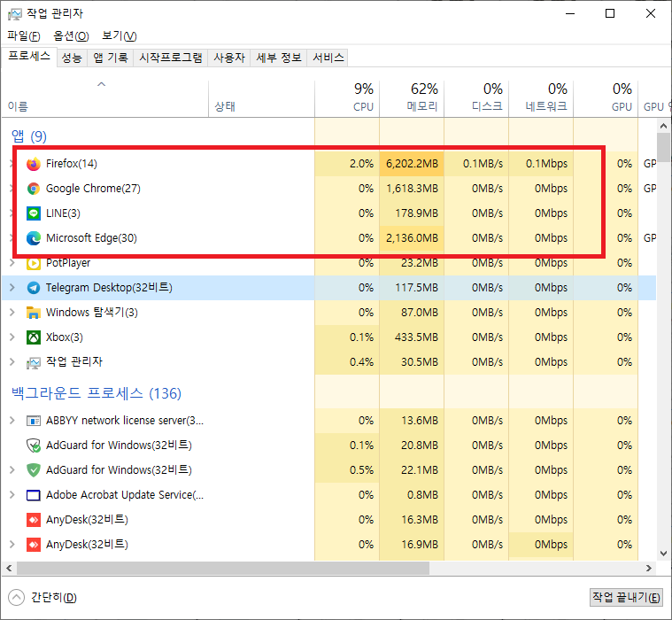
Task: Click the 앱 (9) group heading
Action: coord(29,136)
